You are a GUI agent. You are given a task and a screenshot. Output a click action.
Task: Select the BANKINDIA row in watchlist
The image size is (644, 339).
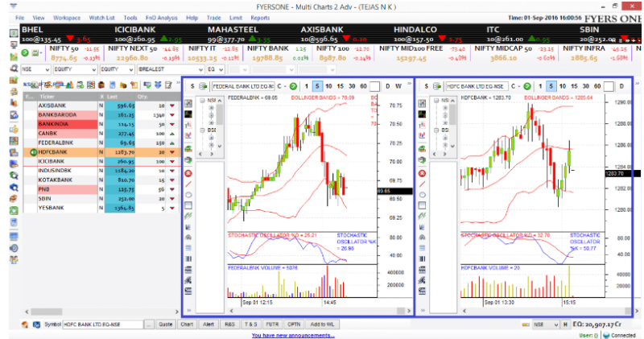click(x=102, y=124)
